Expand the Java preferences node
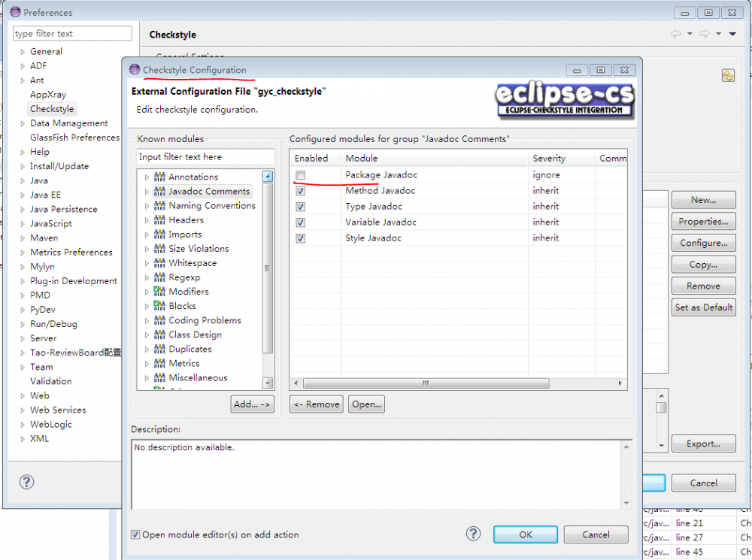The image size is (752, 560). click(23, 180)
